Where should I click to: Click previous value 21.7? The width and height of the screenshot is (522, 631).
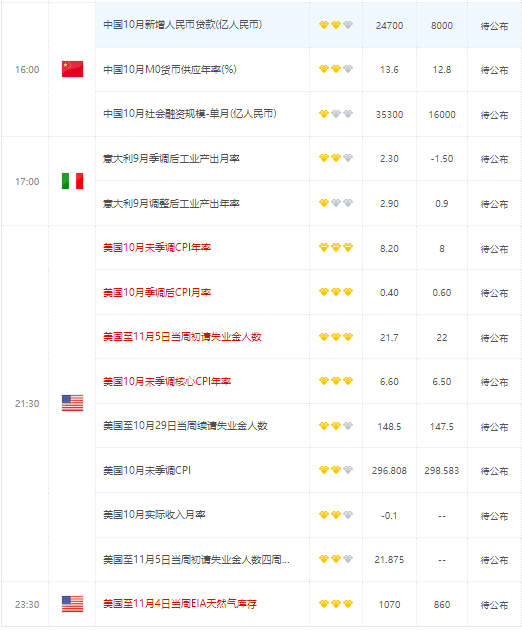pos(389,338)
